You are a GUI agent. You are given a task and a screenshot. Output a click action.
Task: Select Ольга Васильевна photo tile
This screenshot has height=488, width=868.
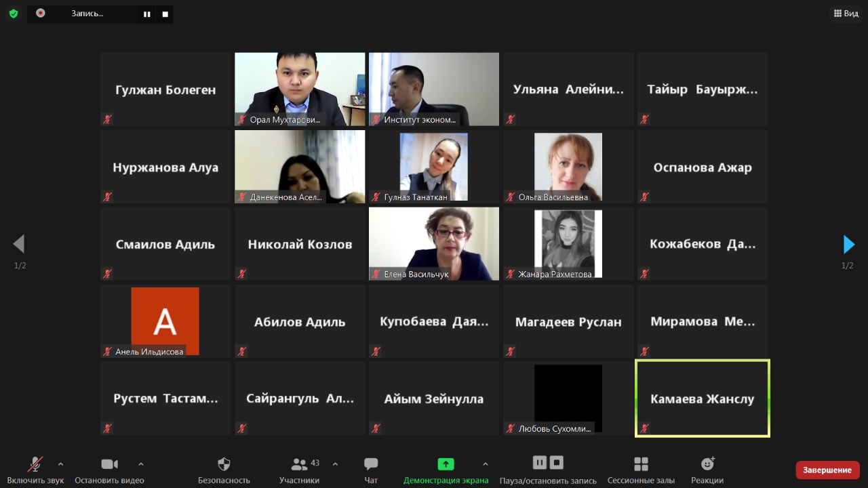coord(568,167)
